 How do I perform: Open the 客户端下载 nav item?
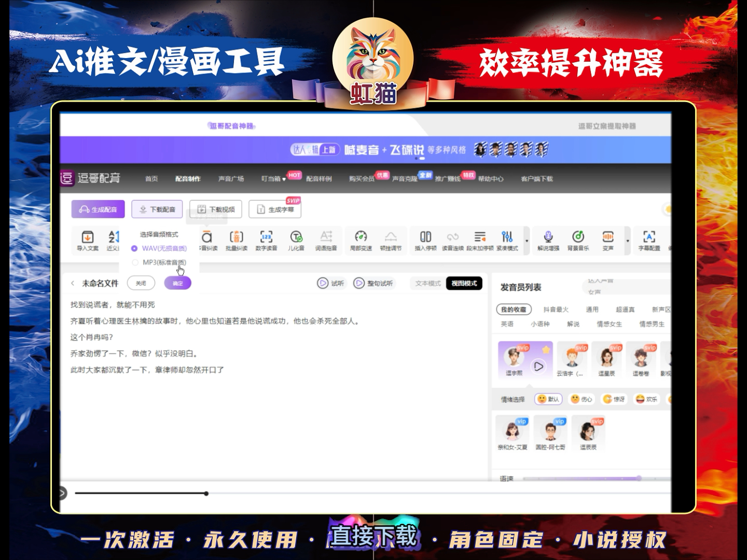tap(537, 179)
